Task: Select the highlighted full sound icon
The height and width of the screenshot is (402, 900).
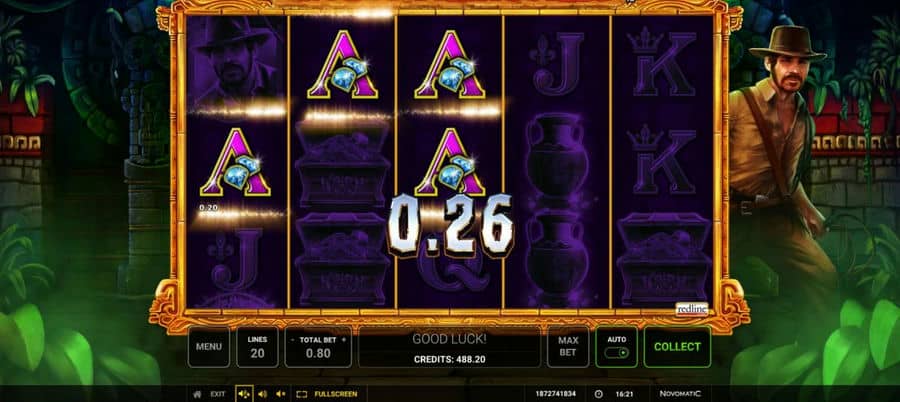Action: click(x=244, y=394)
